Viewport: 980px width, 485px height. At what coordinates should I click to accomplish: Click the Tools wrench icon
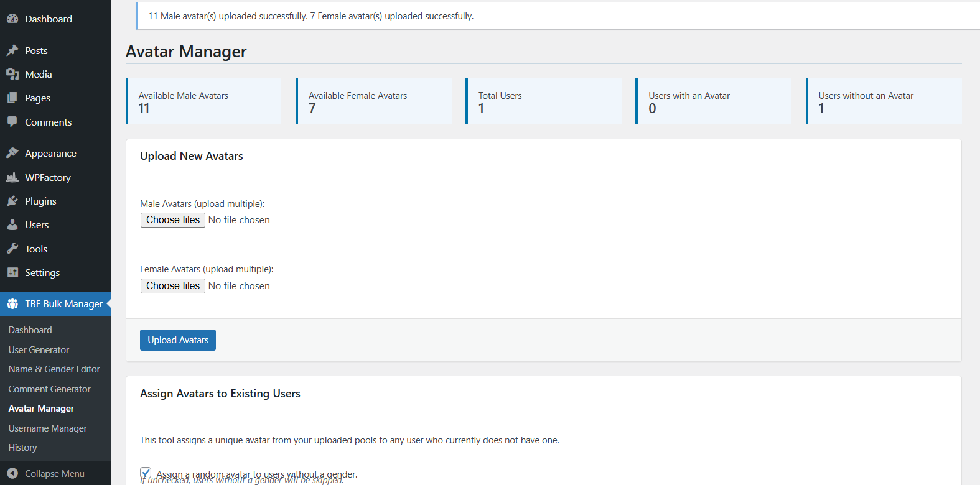[x=12, y=249]
